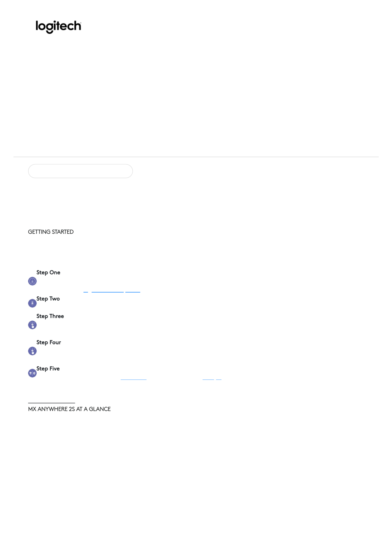Click the long horizontal divider below the header

click(196, 157)
